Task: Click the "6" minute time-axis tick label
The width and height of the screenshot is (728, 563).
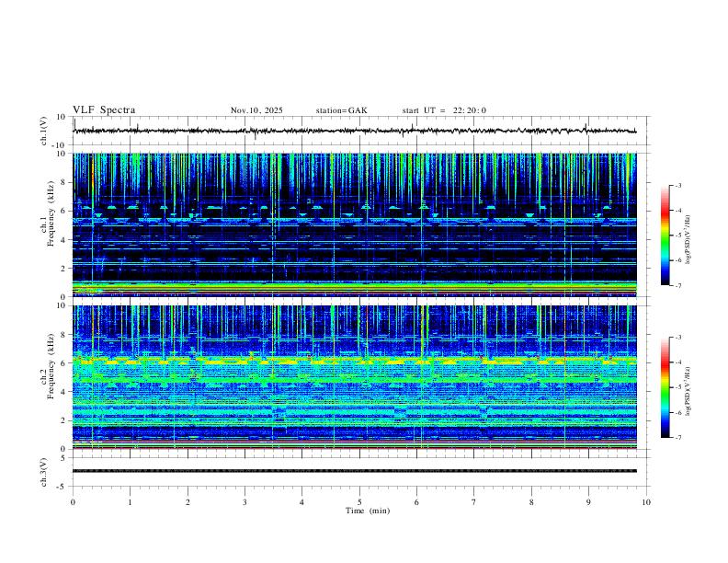Action: click(416, 502)
